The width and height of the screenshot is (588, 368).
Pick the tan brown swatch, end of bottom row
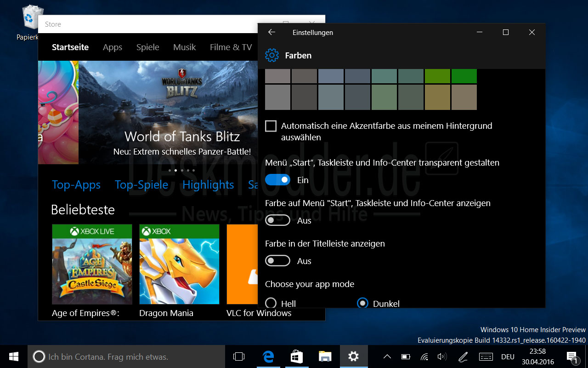tap(464, 97)
